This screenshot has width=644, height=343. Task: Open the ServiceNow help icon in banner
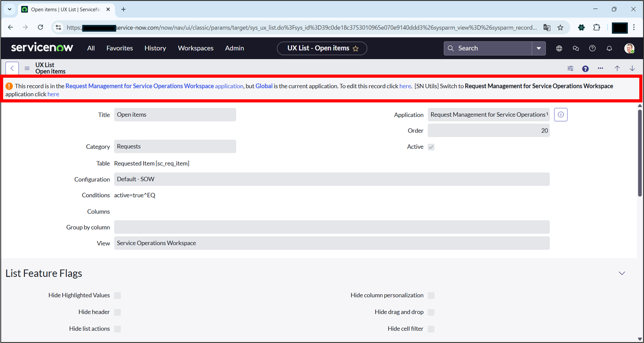point(592,48)
